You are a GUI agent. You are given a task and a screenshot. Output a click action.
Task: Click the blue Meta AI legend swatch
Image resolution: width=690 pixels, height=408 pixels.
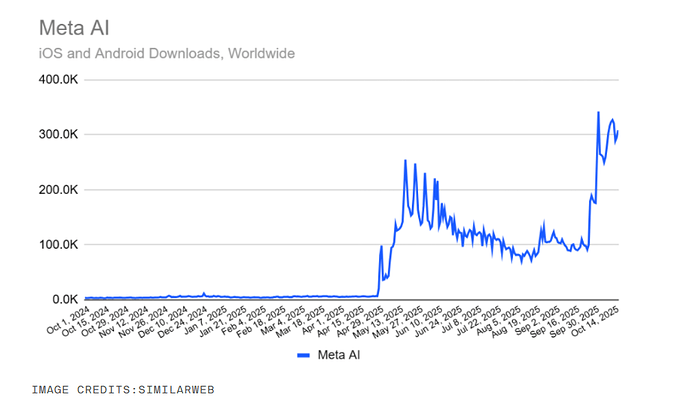click(302, 355)
